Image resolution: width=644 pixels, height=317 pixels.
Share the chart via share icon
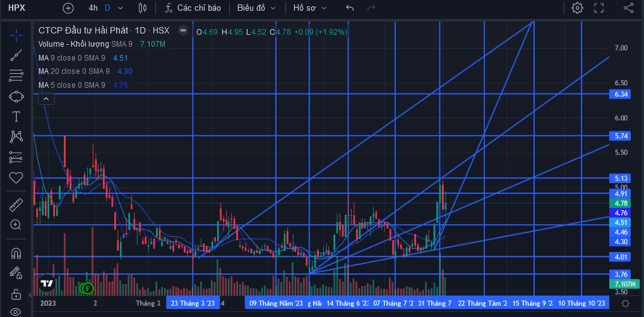628,8
